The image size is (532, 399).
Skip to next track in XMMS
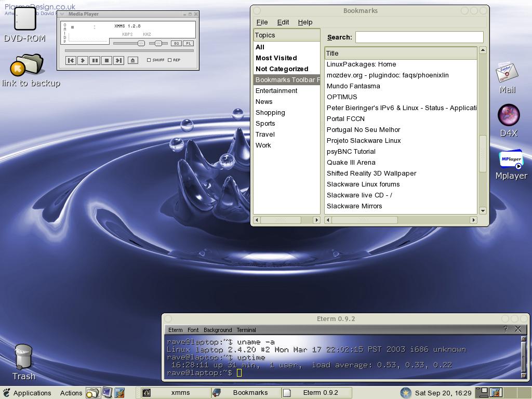click(x=119, y=60)
